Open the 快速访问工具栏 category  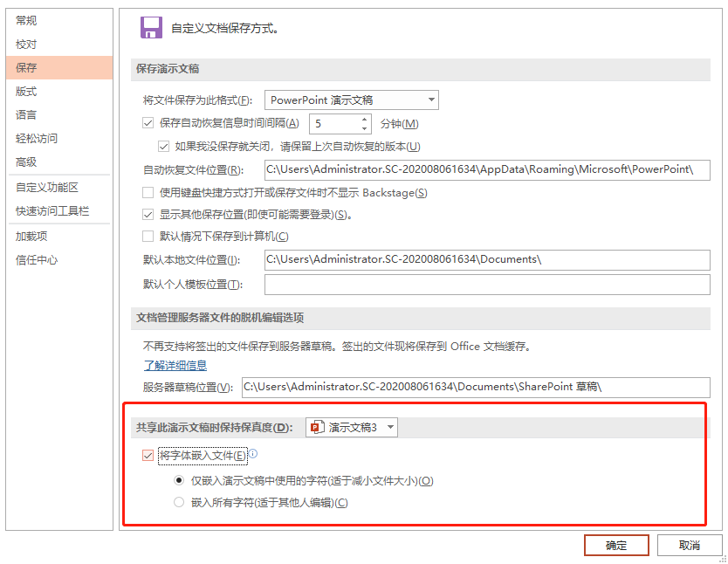coord(59,211)
